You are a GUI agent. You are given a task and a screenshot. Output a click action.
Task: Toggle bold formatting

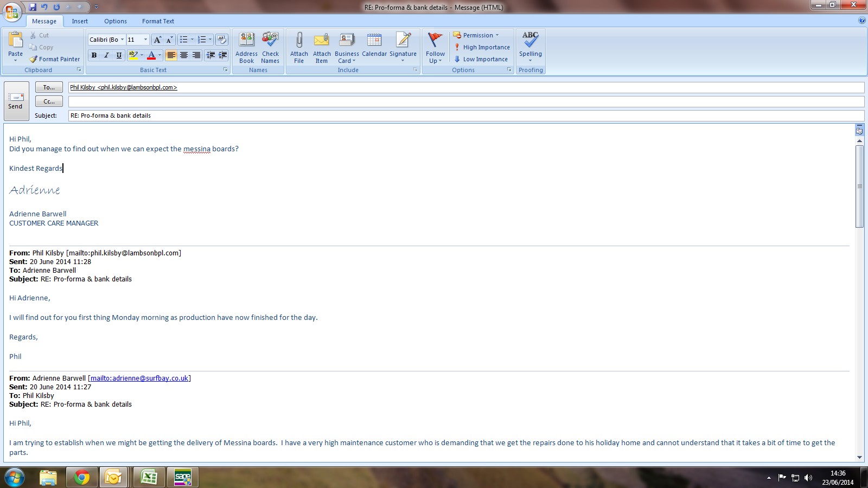[x=94, y=55]
